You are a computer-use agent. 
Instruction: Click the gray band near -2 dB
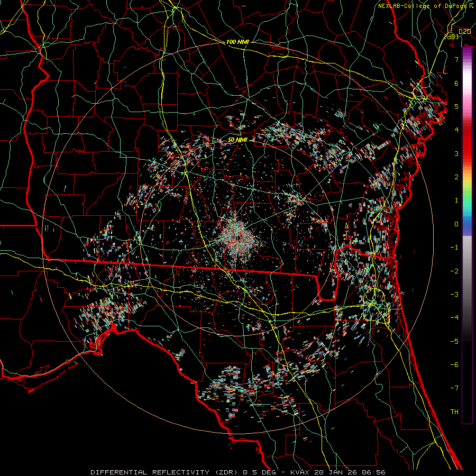pos(467,271)
